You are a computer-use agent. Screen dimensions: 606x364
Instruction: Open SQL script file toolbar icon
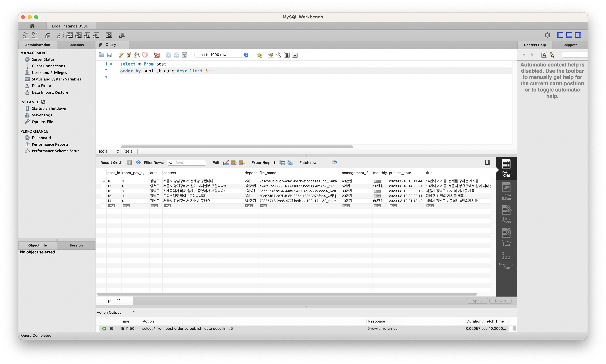pyautogui.click(x=35, y=35)
